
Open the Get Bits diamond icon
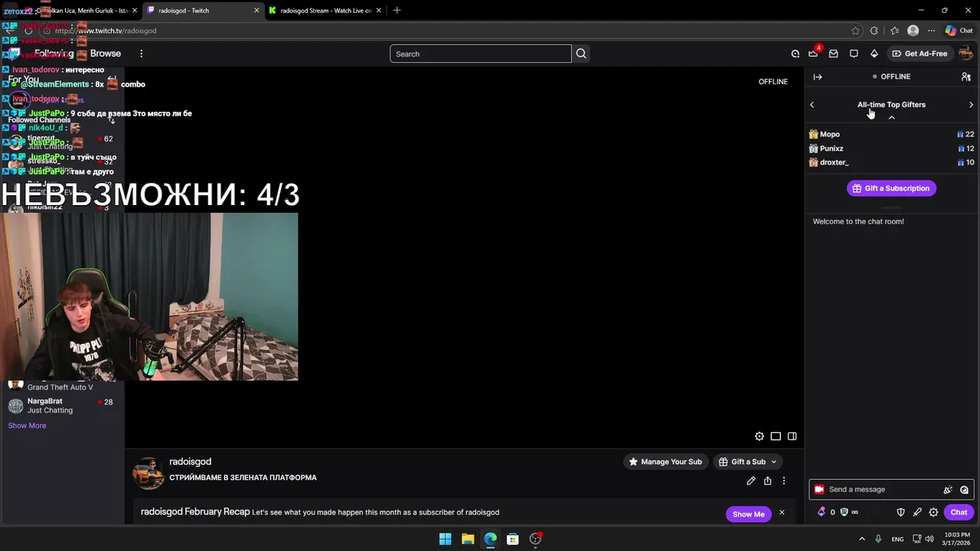[x=874, y=54]
